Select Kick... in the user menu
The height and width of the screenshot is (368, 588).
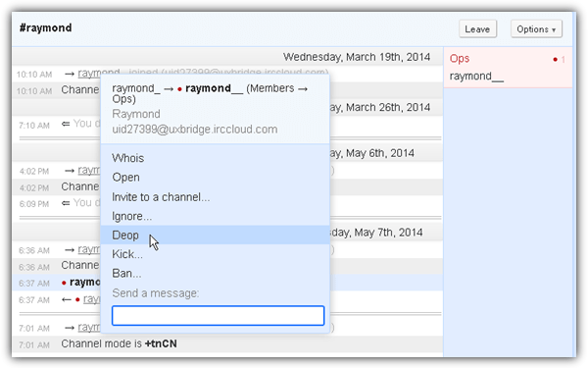pyautogui.click(x=216, y=254)
